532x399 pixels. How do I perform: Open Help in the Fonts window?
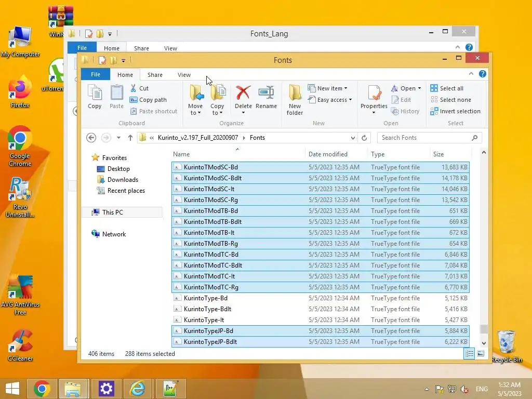pyautogui.click(x=483, y=74)
